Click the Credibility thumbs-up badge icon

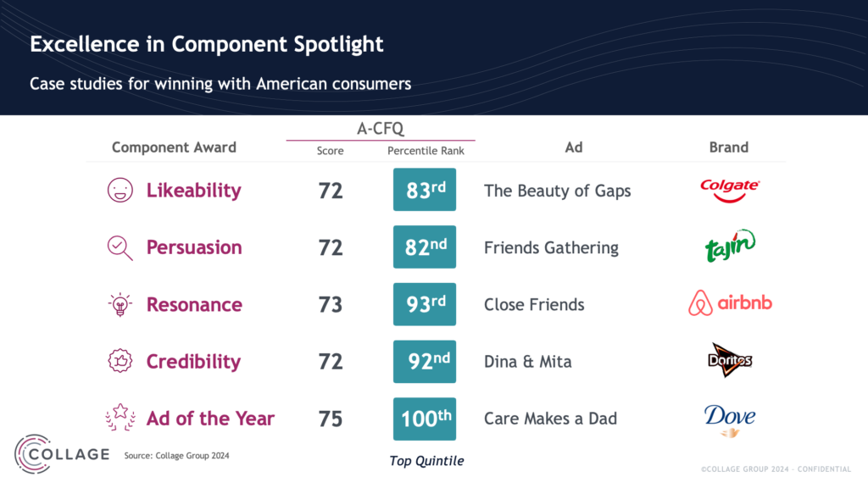120,361
